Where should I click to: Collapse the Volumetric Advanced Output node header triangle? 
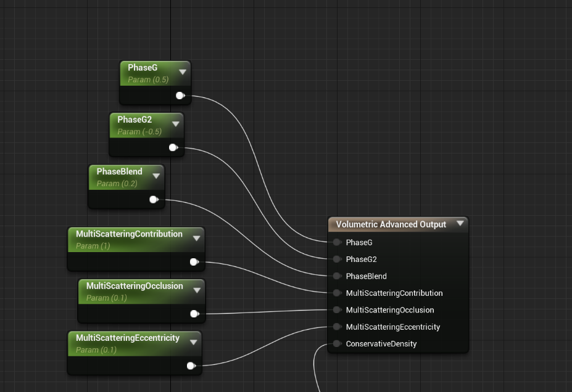click(460, 224)
